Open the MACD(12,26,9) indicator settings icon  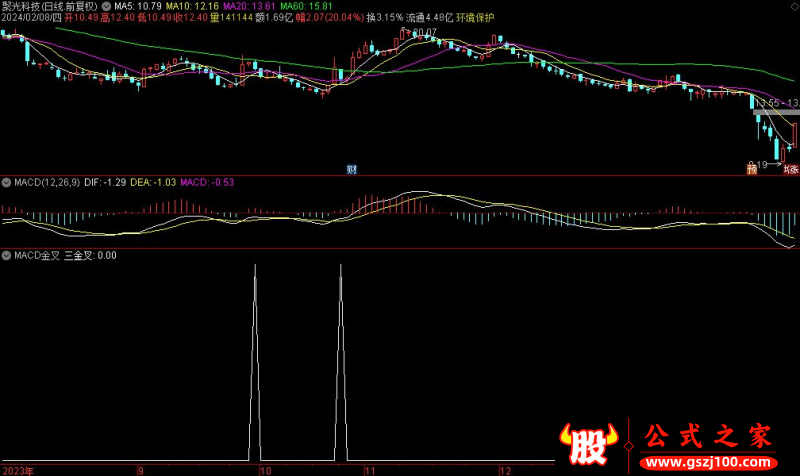[7, 182]
